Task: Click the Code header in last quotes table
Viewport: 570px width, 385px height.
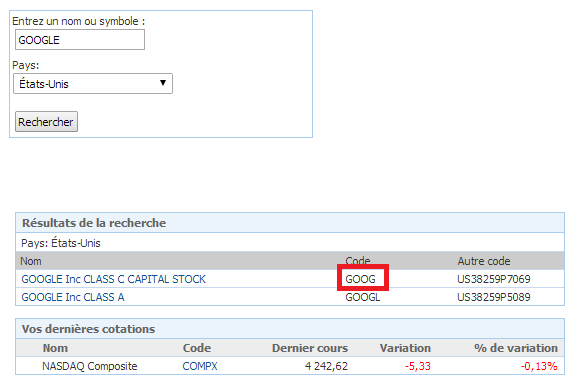Action: click(x=197, y=348)
